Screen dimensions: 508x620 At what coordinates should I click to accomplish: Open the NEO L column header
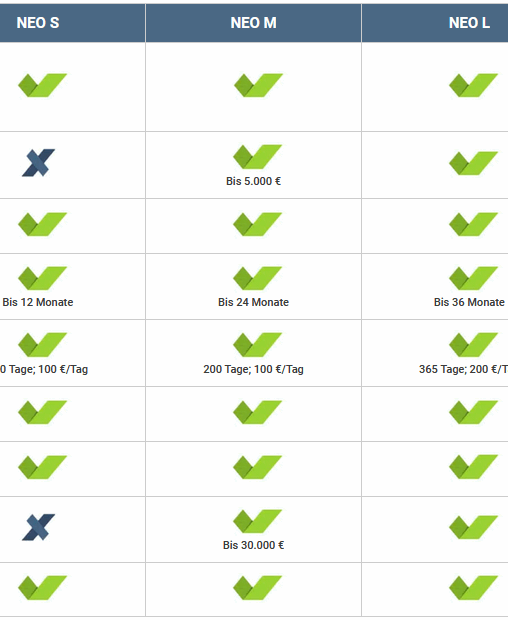(469, 23)
